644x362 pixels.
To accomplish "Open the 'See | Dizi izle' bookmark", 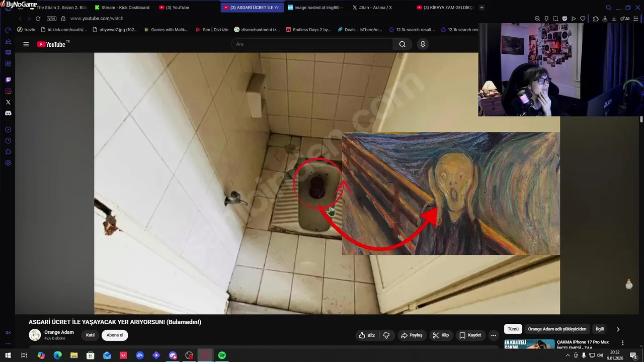I will coord(211,30).
